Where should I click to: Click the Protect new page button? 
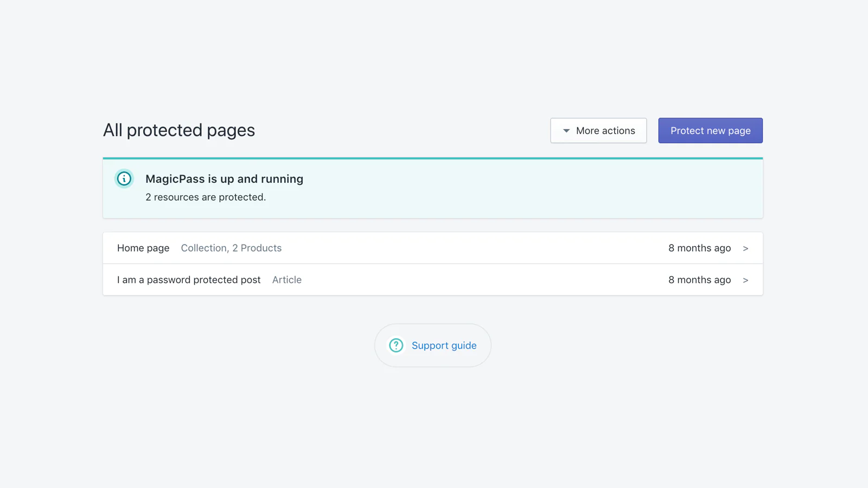tap(710, 131)
